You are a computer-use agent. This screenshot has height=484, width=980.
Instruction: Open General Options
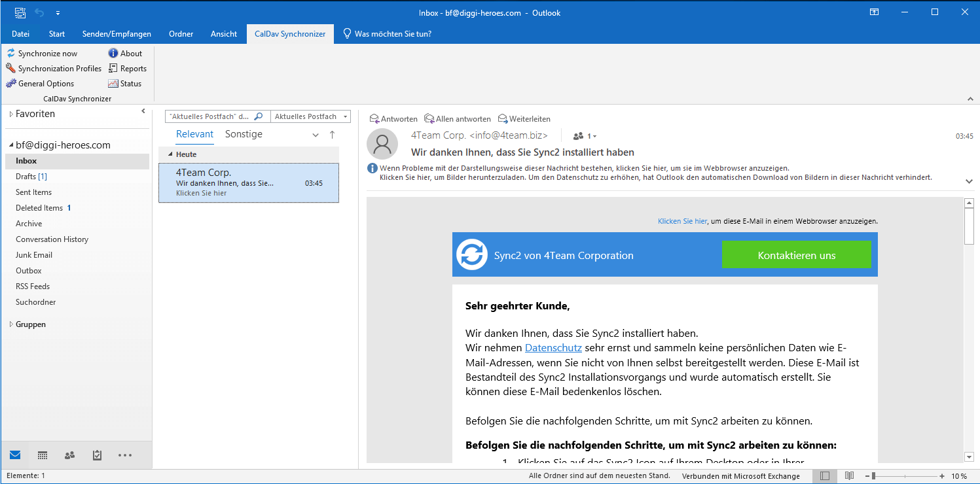point(40,84)
